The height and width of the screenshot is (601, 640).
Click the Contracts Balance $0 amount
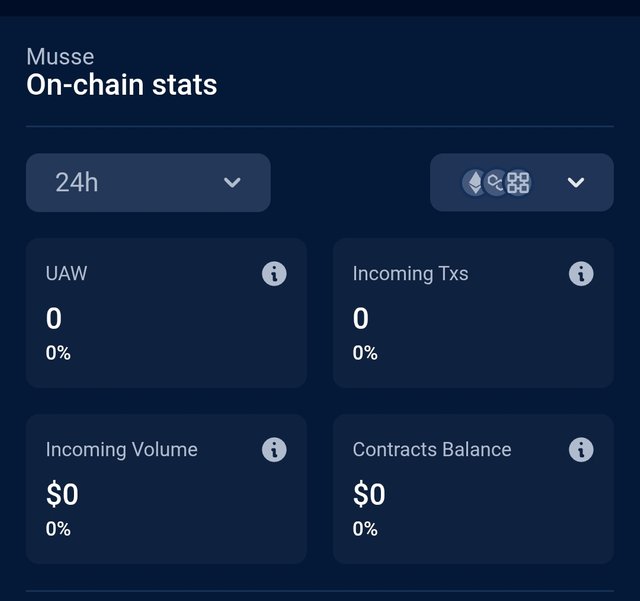369,495
